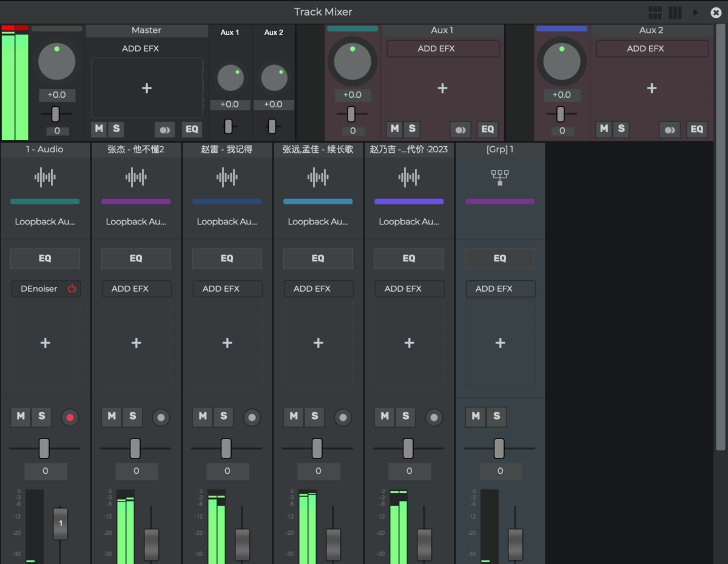
Task: Open EQ on Master channel
Action: click(x=192, y=129)
